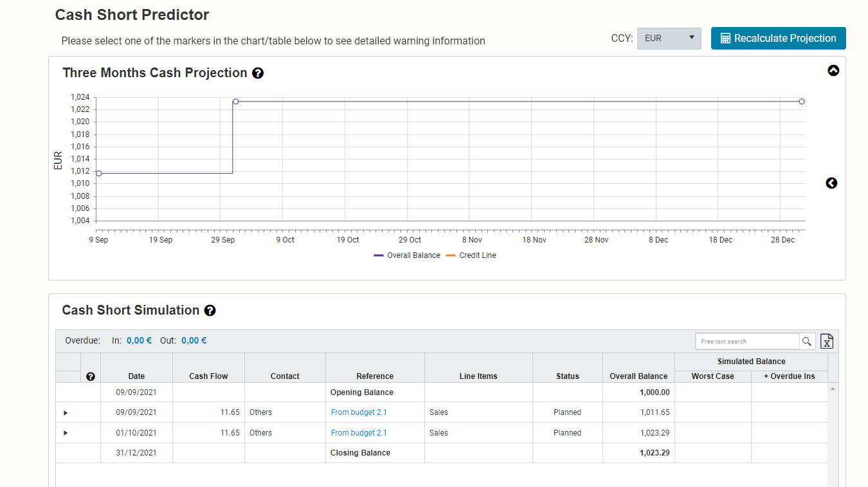Expand the 09/09/2021 cash flow row
Viewport: 868px width, 487px height.
66,412
